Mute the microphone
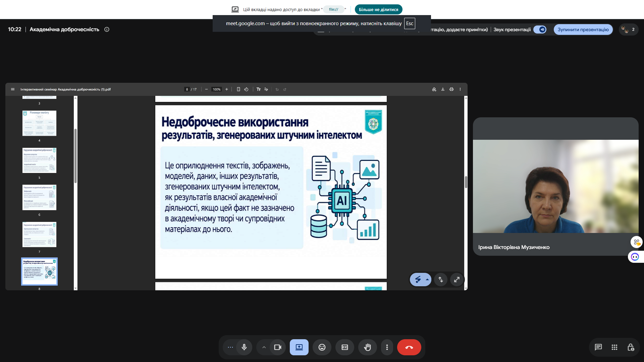The height and width of the screenshot is (362, 644). [x=244, y=347]
